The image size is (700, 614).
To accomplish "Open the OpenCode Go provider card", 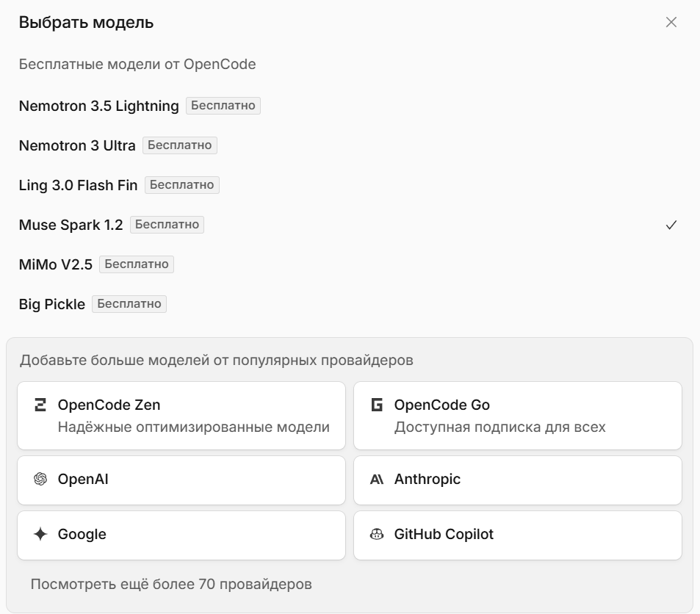I will pos(518,416).
